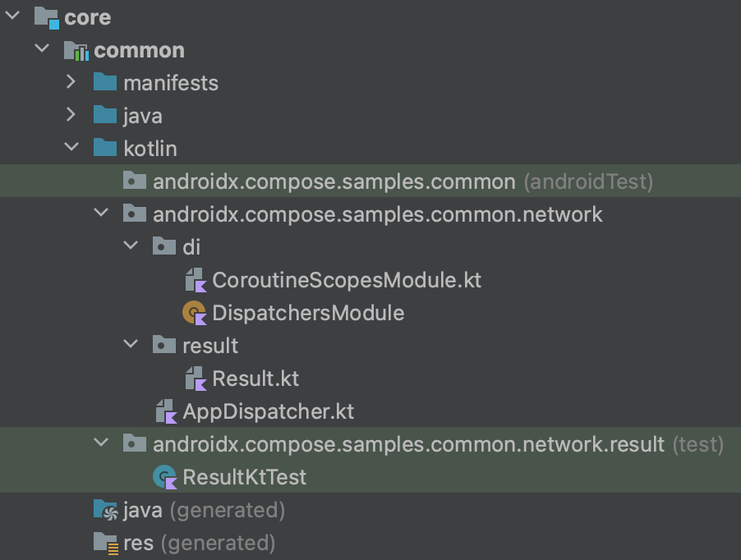Image resolution: width=741 pixels, height=560 pixels.
Task: Click the ResultKtTest class icon
Action: click(167, 476)
